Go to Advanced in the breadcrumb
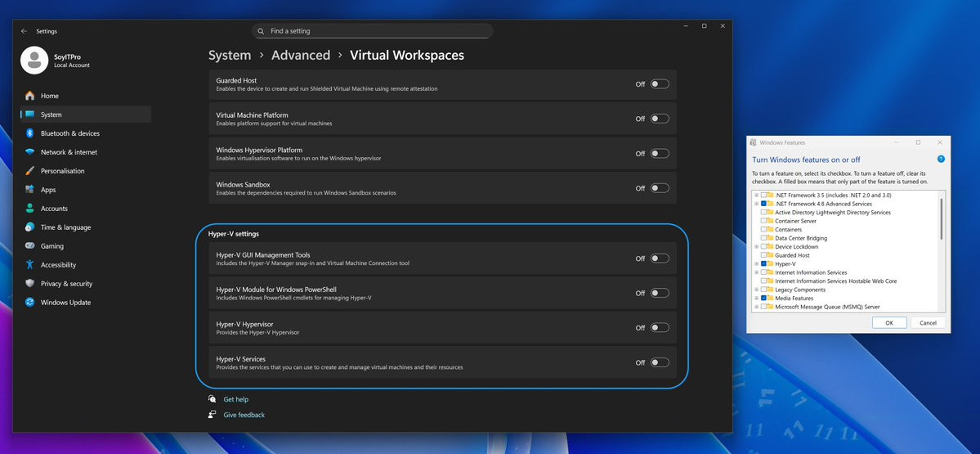This screenshot has width=980, height=454. click(301, 55)
